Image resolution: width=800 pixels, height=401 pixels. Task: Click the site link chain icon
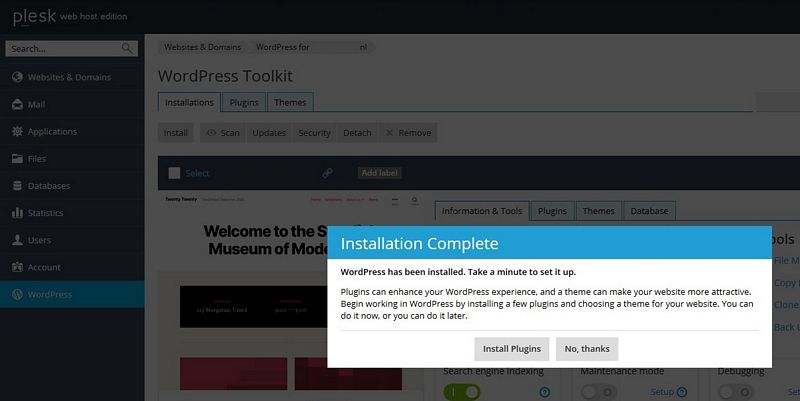[x=327, y=173]
